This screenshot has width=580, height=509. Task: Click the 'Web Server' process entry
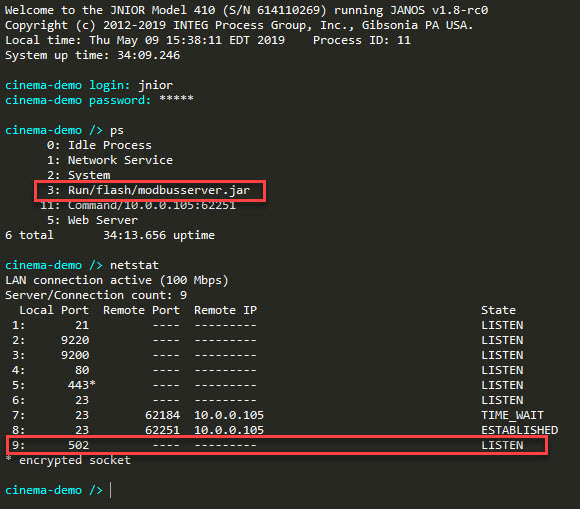click(103, 220)
